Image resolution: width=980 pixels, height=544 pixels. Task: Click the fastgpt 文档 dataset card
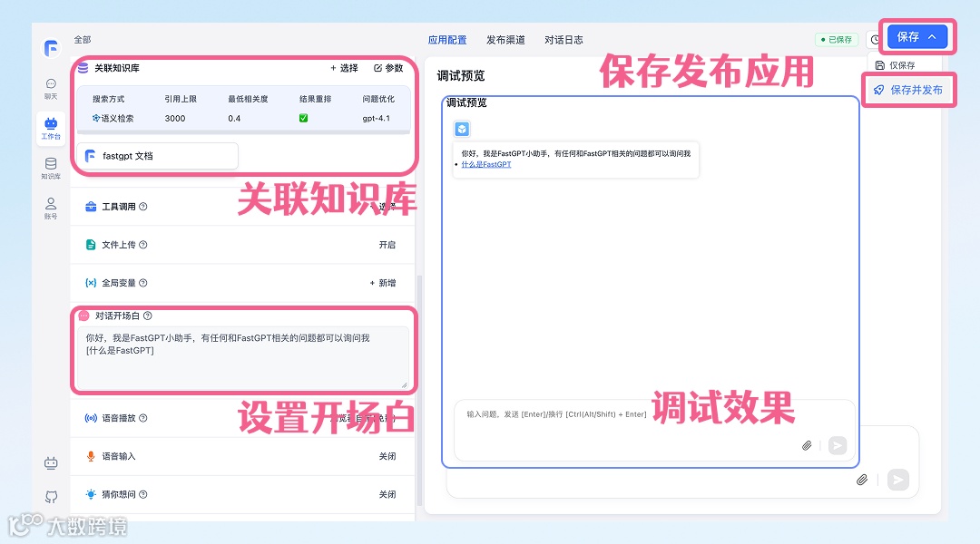click(x=158, y=156)
